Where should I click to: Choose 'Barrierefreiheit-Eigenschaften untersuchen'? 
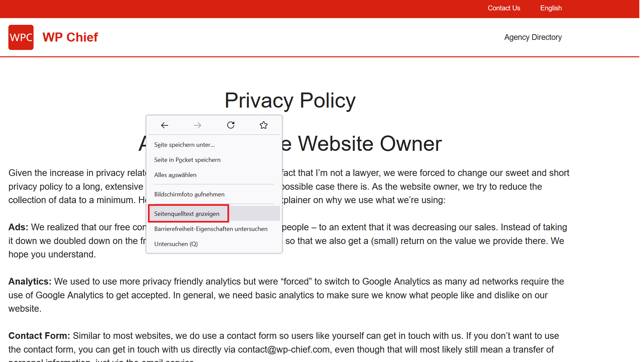(214, 229)
